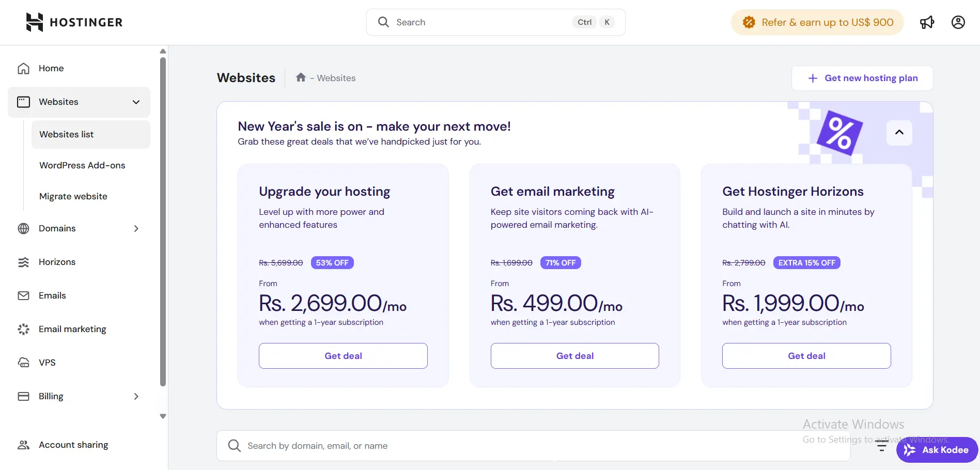Screen dimensions: 980x470
Task: Click the Ask Kodee chat button
Action: tap(936, 449)
